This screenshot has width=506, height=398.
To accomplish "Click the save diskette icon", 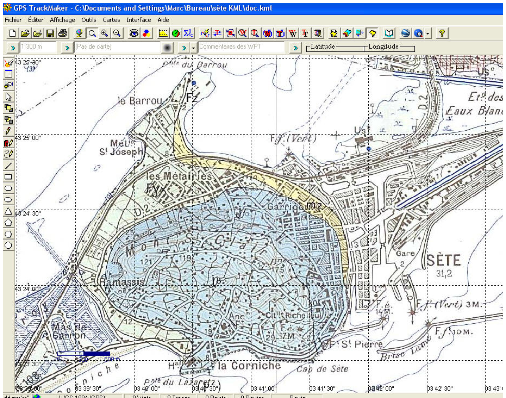I will [x=50, y=33].
